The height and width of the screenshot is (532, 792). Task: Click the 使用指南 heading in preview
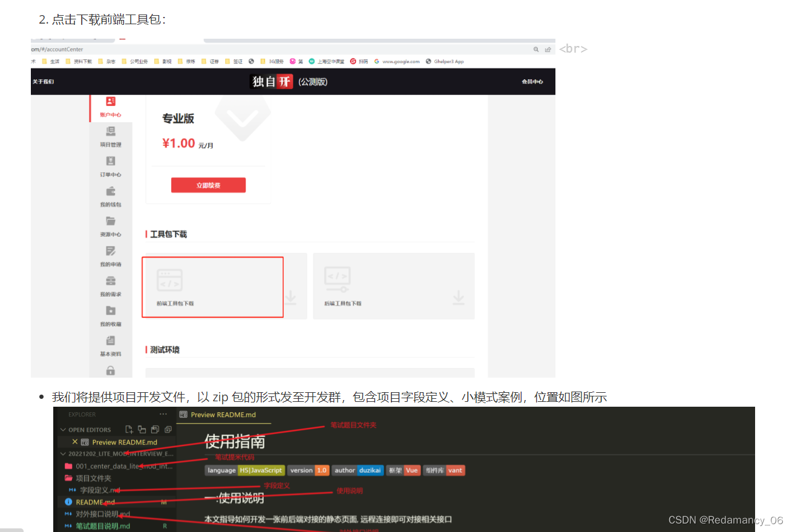pos(235,441)
